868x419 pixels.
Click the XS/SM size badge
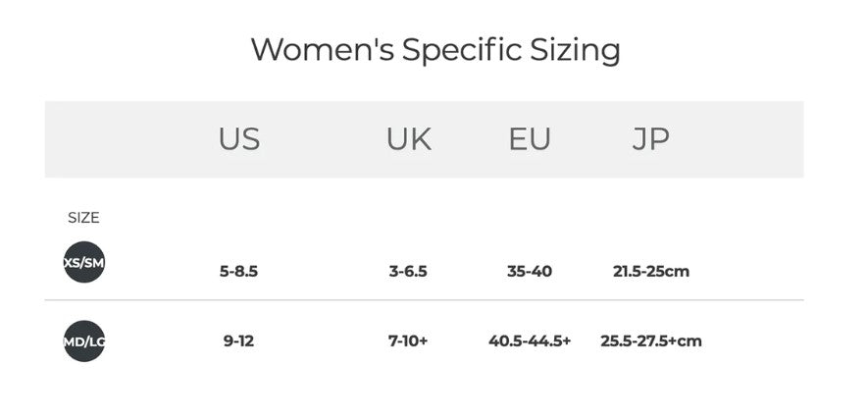coord(83,262)
